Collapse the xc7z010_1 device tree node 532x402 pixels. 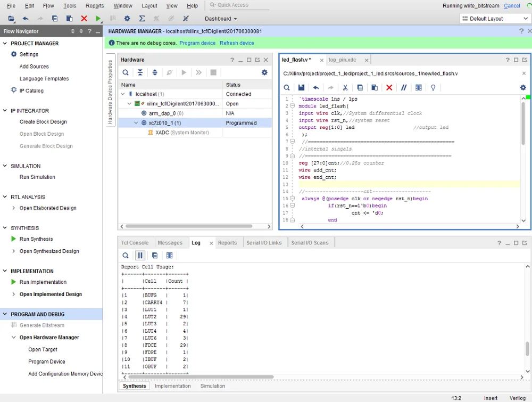(x=136, y=123)
